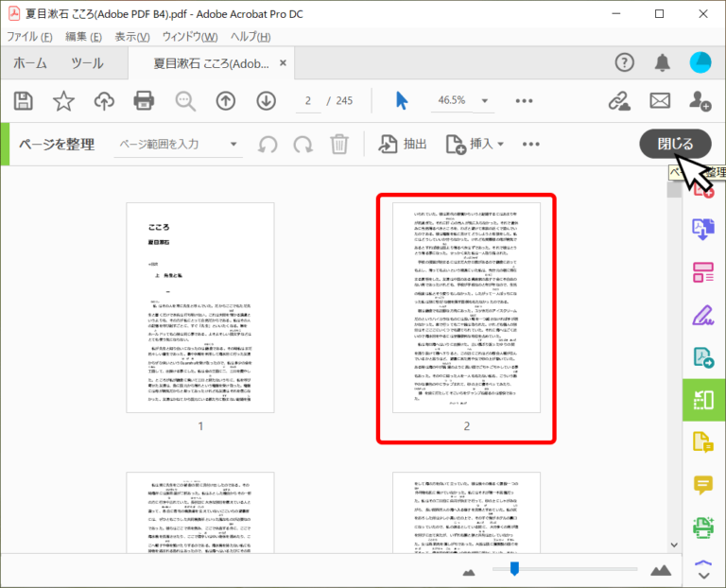Click the 抽出 extract button
This screenshot has width=726, height=588.
point(403,144)
